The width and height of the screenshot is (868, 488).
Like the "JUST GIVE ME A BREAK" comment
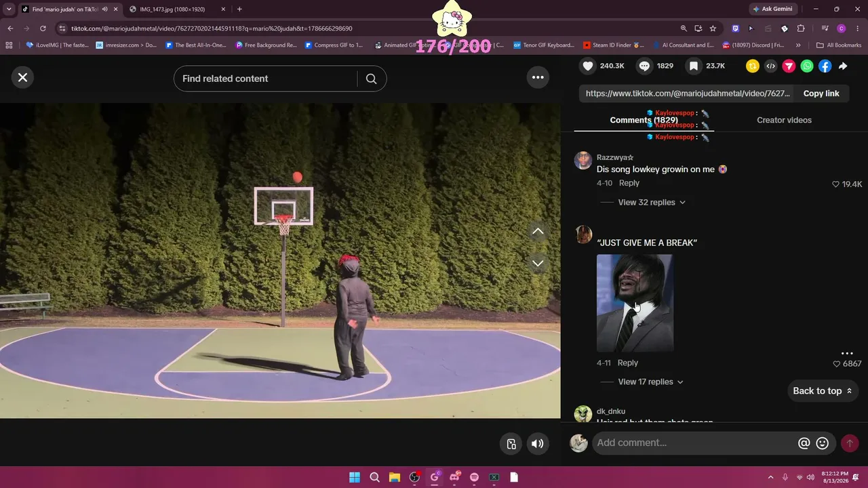pyautogui.click(x=836, y=364)
